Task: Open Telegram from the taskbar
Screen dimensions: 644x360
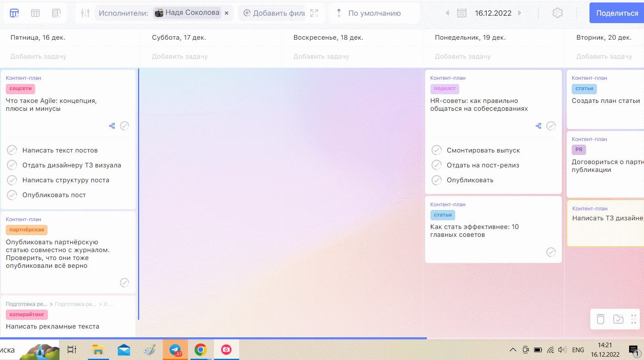Action: (x=175, y=350)
